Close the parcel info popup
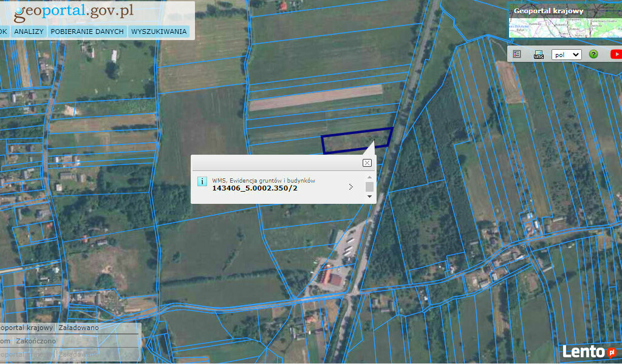This screenshot has height=364, width=622. coord(367,163)
